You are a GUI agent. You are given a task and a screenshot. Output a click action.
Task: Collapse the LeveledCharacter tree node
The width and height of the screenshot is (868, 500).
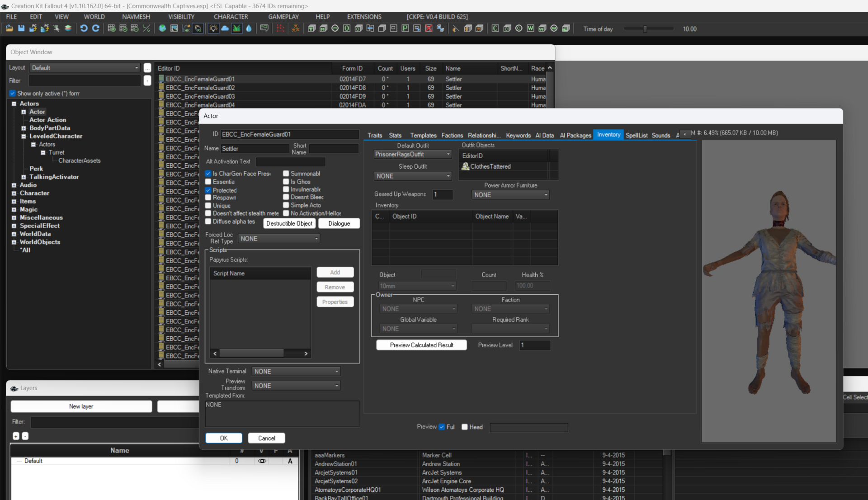(24, 137)
